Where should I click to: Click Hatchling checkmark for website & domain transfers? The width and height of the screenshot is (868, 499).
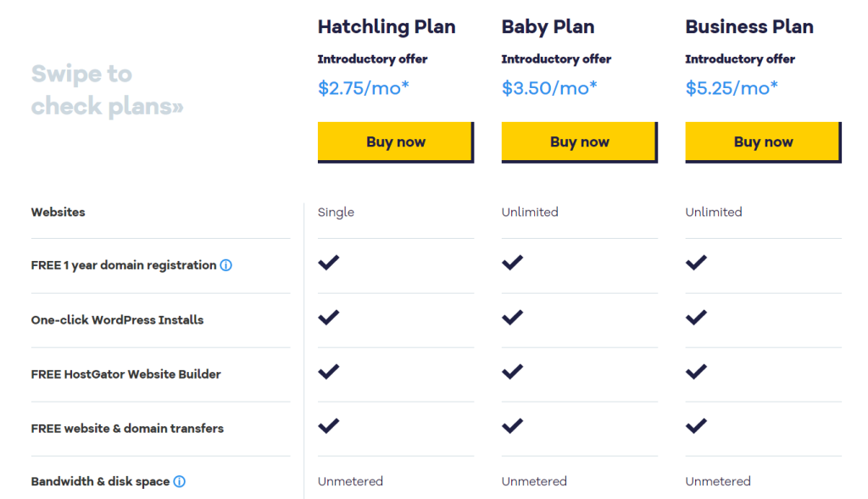coord(328,425)
